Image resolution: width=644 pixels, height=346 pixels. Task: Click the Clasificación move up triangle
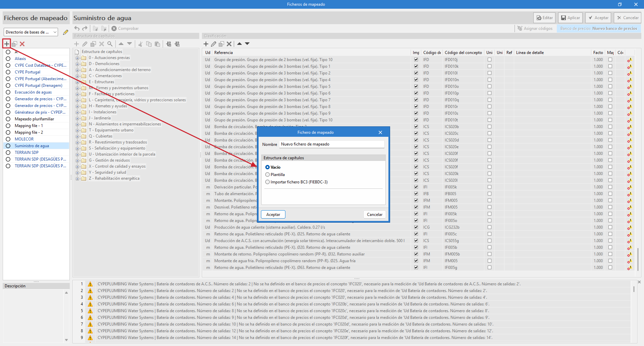tap(239, 44)
